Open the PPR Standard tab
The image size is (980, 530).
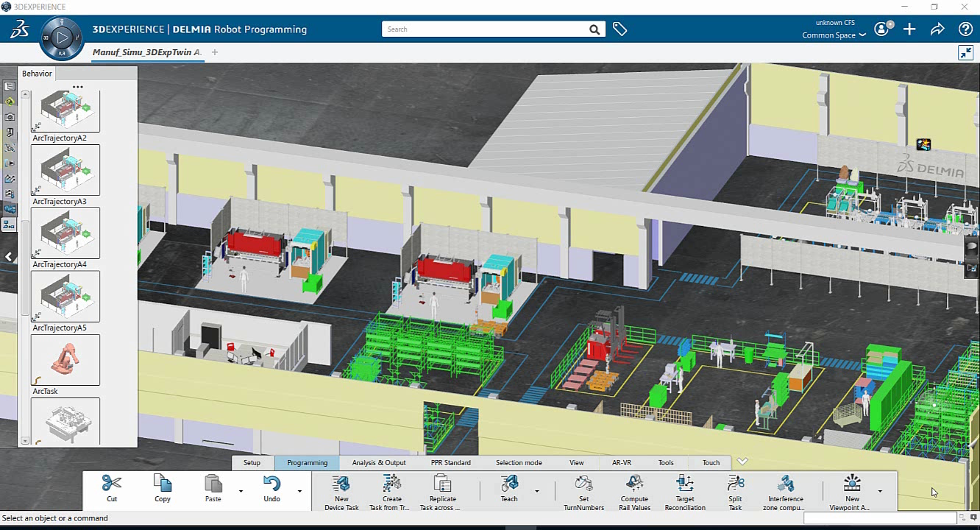click(x=451, y=463)
